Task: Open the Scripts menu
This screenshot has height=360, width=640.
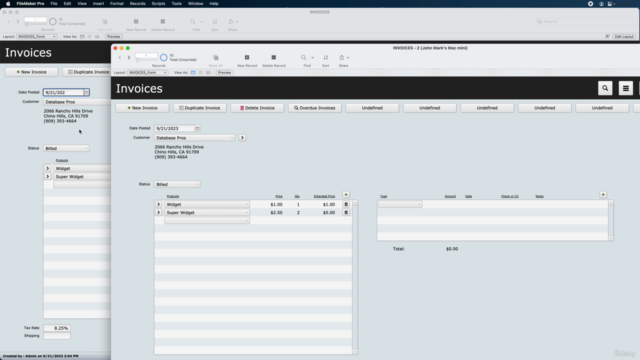Action: coord(158,4)
